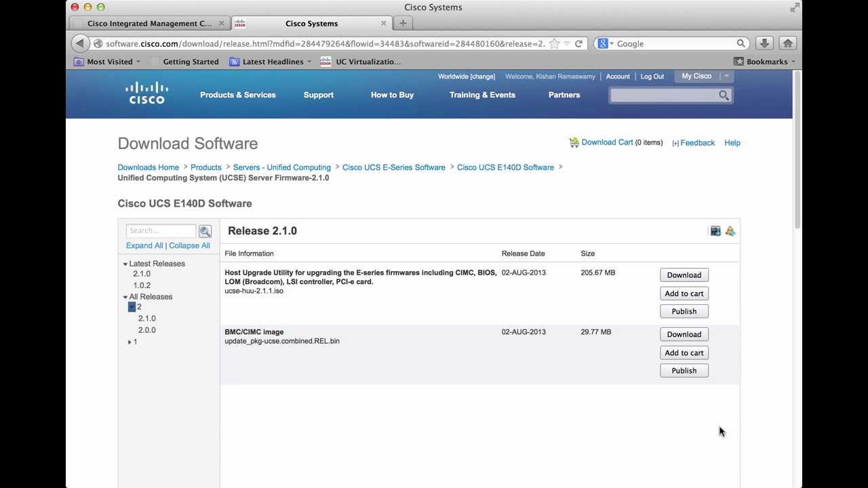The width and height of the screenshot is (868, 488).
Task: Open the My Cisco dropdown arrow
Action: tap(726, 76)
